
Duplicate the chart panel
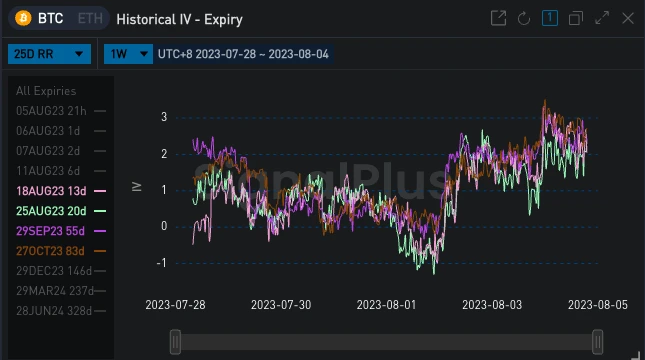pyautogui.click(x=575, y=19)
